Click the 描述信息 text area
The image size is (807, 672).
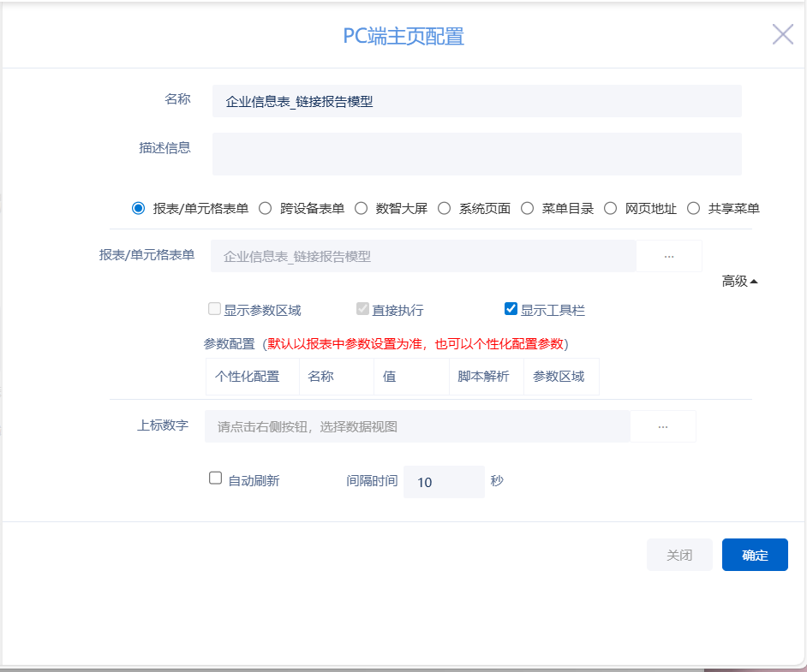(476, 154)
